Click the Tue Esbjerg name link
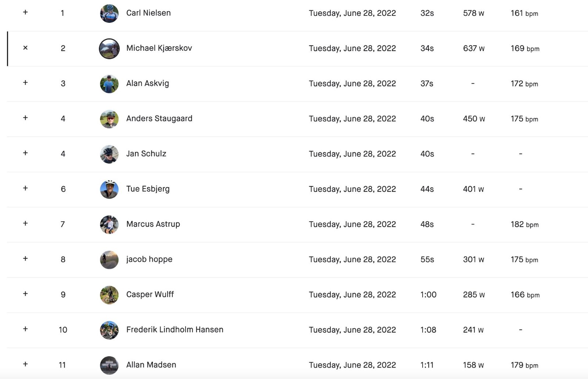 point(148,189)
